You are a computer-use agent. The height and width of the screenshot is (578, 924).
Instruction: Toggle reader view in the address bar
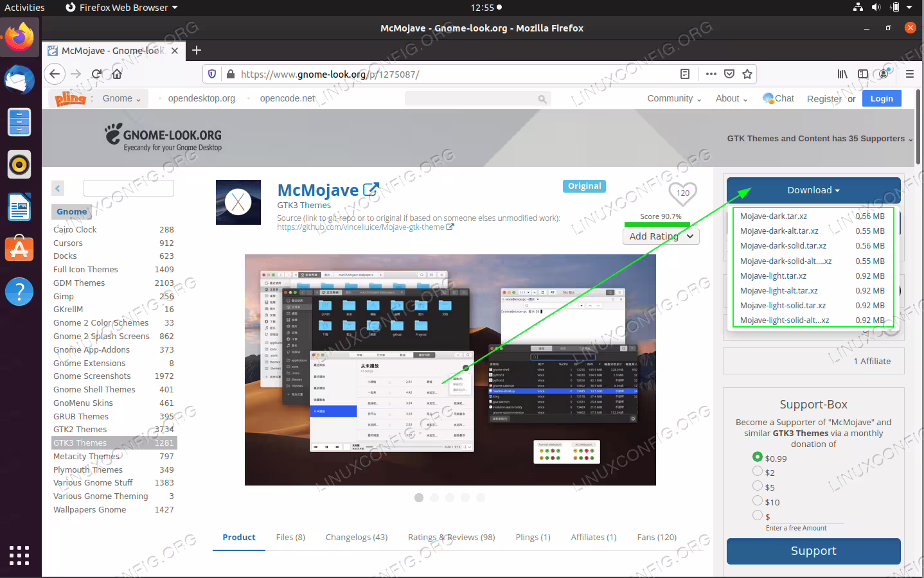(685, 74)
